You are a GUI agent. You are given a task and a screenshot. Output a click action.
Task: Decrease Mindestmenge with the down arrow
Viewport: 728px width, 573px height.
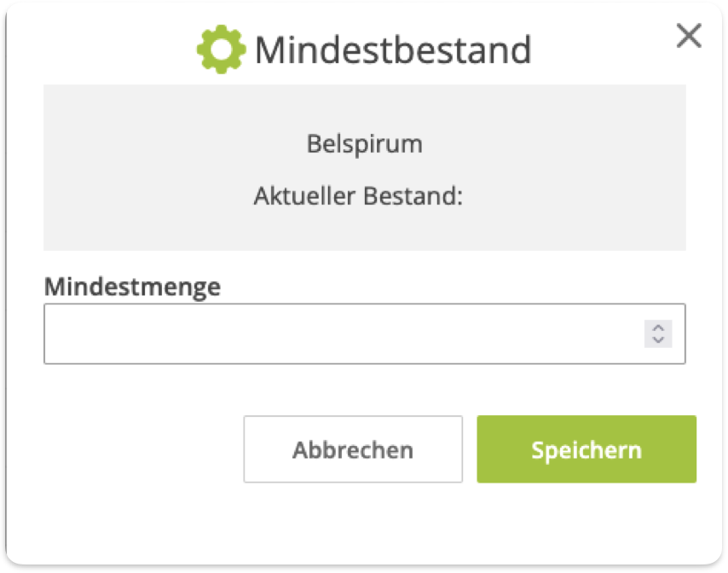click(x=658, y=339)
